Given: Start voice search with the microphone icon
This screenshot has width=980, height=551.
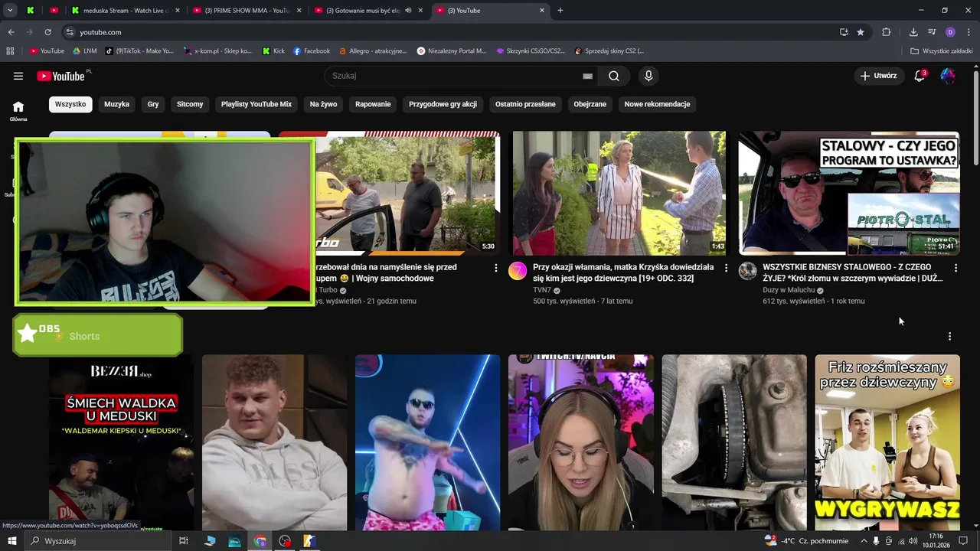Looking at the screenshot, I should [x=648, y=76].
